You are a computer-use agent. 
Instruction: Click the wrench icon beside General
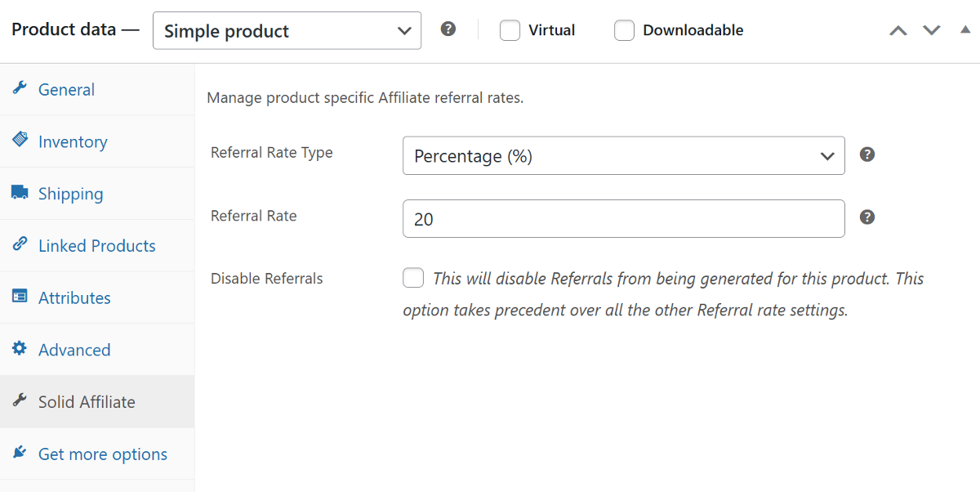pyautogui.click(x=20, y=89)
